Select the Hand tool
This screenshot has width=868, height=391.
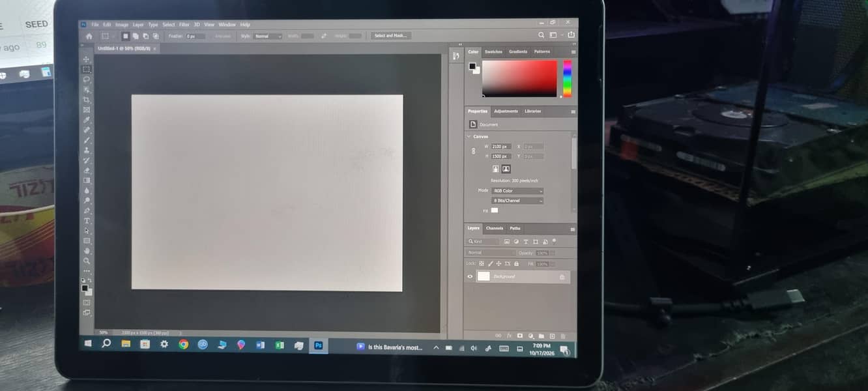pyautogui.click(x=86, y=251)
